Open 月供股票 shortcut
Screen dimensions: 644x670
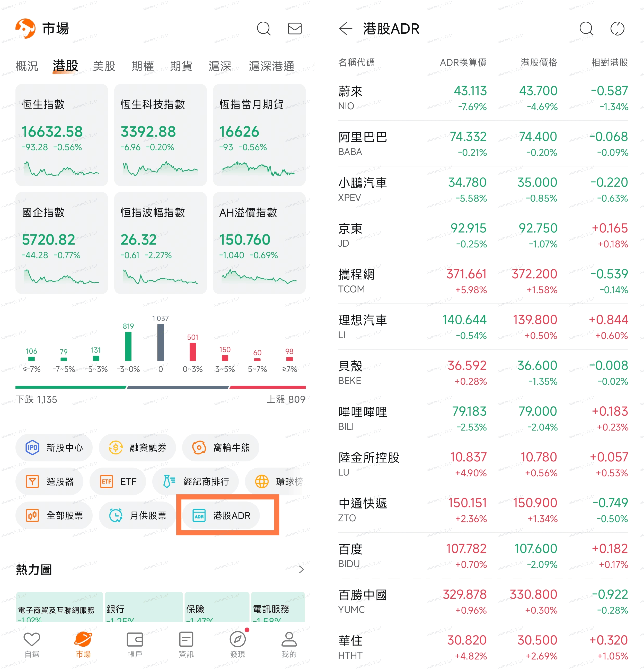click(137, 515)
